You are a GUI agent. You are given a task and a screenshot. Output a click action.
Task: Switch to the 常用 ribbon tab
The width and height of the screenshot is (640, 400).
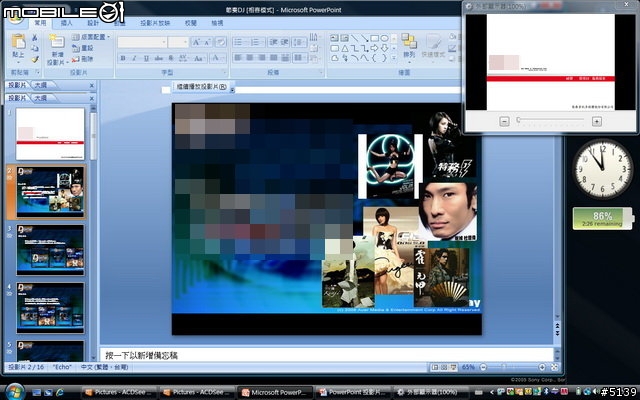(x=40, y=23)
